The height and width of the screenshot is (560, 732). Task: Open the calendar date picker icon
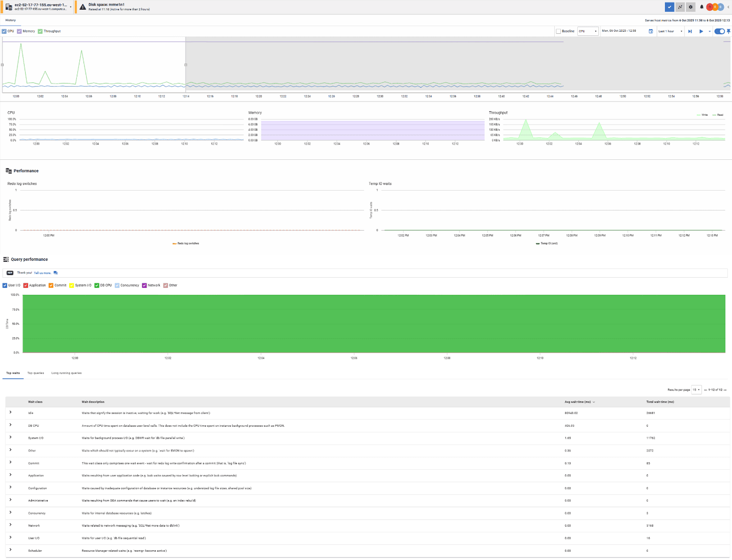651,31
